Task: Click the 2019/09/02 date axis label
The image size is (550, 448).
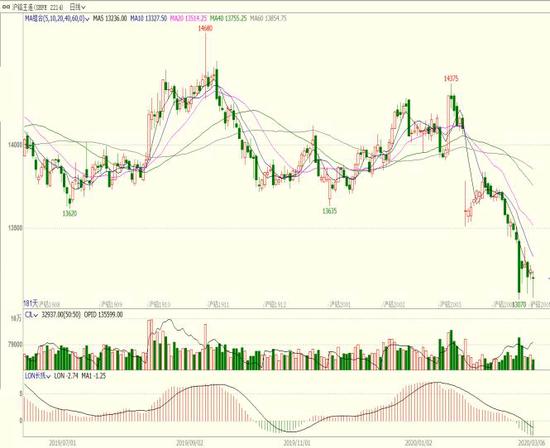Action: 190,443
